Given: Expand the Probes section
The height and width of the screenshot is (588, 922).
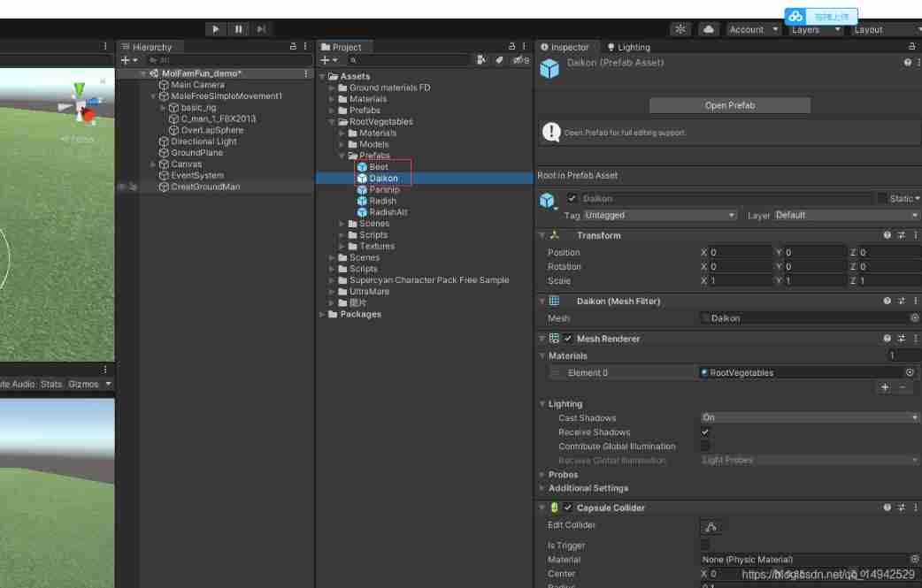Looking at the screenshot, I should coord(542,475).
